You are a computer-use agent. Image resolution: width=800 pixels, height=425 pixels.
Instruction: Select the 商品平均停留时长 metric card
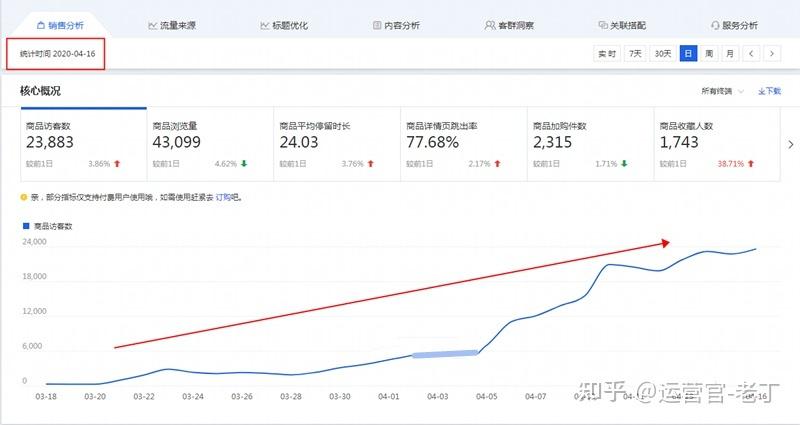tap(337, 144)
